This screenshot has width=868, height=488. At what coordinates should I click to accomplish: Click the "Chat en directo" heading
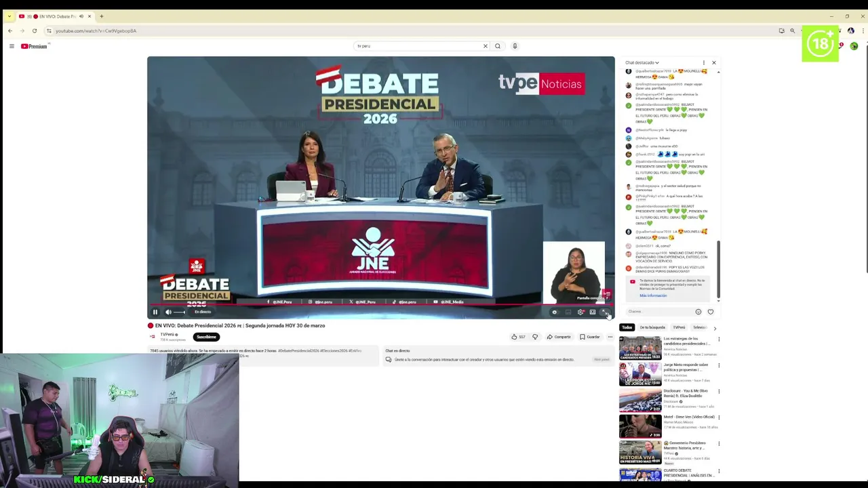(x=397, y=351)
